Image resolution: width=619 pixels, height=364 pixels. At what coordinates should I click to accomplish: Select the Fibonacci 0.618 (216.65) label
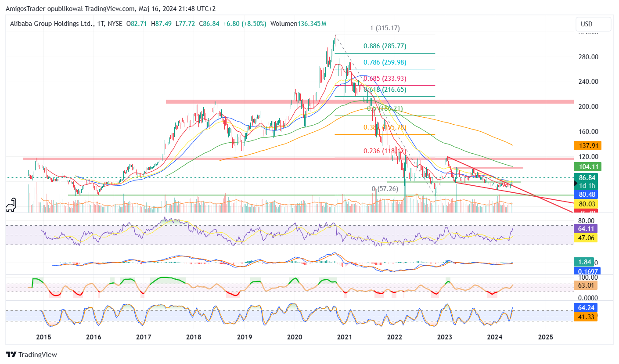click(385, 90)
